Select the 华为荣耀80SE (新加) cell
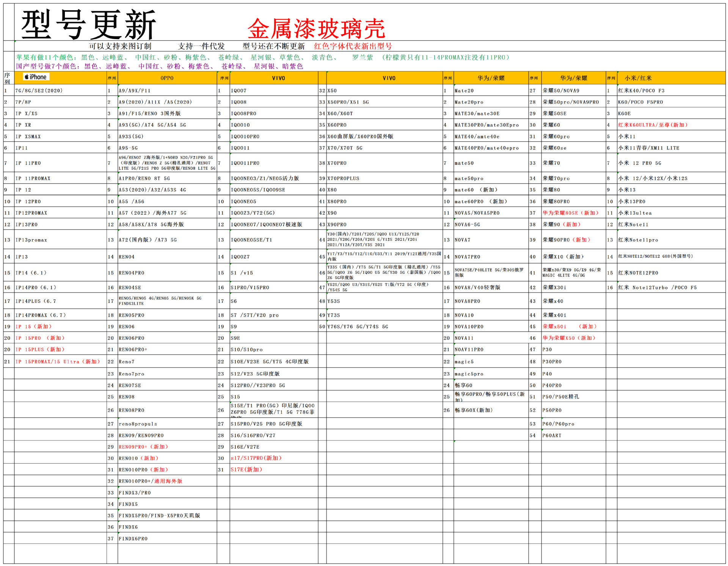Viewport: 728px width, 566px height. tap(570, 213)
